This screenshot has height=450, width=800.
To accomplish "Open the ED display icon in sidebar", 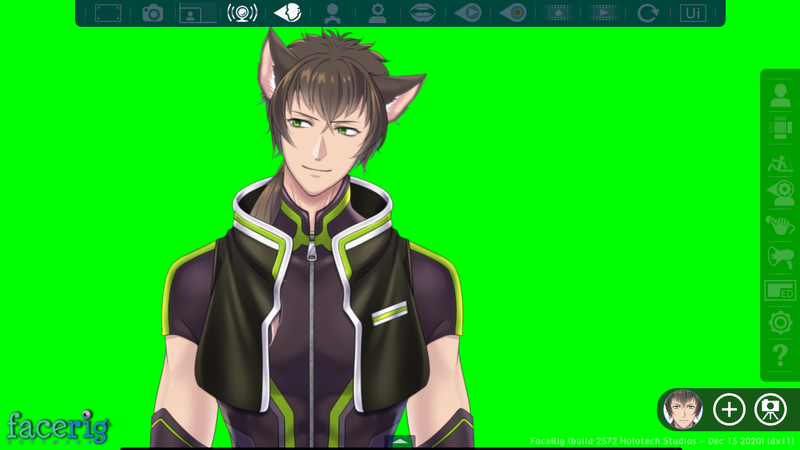I will (780, 290).
